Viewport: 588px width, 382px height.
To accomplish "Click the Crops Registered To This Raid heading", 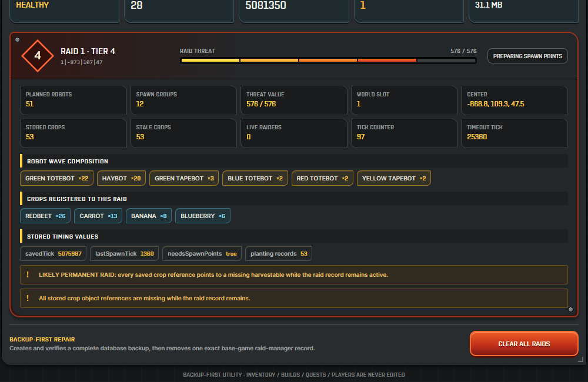I will 77,199.
